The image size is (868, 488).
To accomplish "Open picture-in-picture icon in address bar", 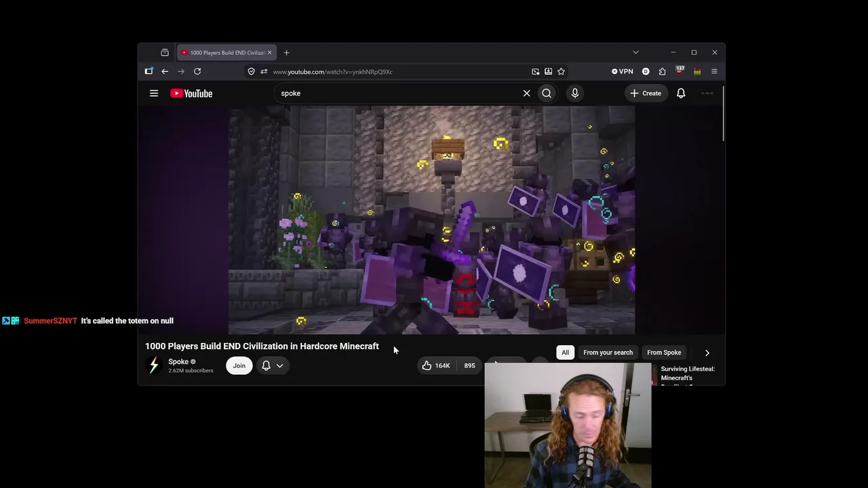I will click(536, 71).
